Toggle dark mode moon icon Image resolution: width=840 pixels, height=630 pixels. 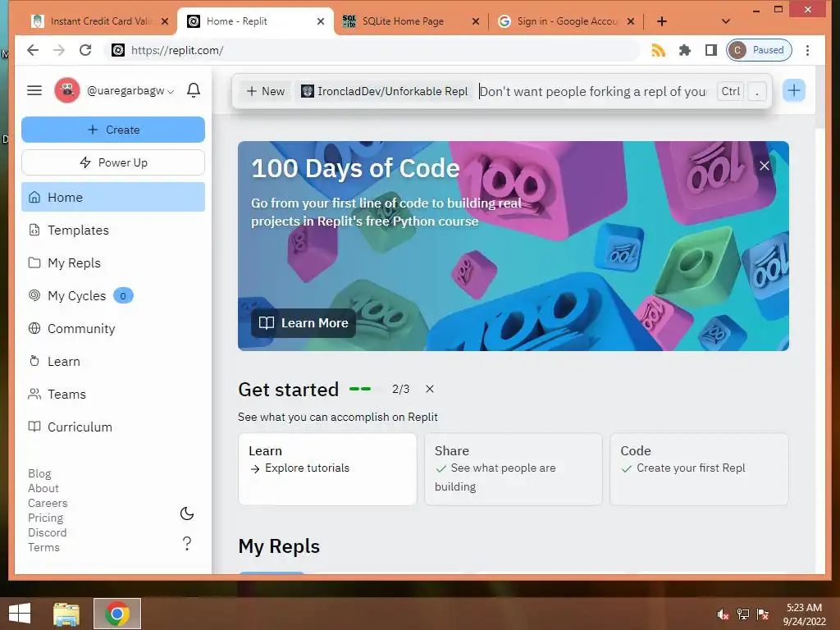pyautogui.click(x=187, y=514)
